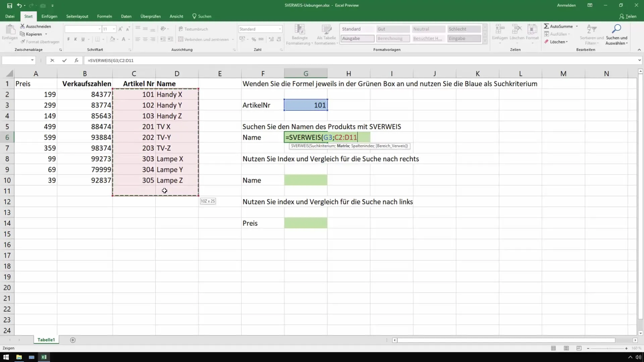Apply the Gut cell style

(x=393, y=29)
